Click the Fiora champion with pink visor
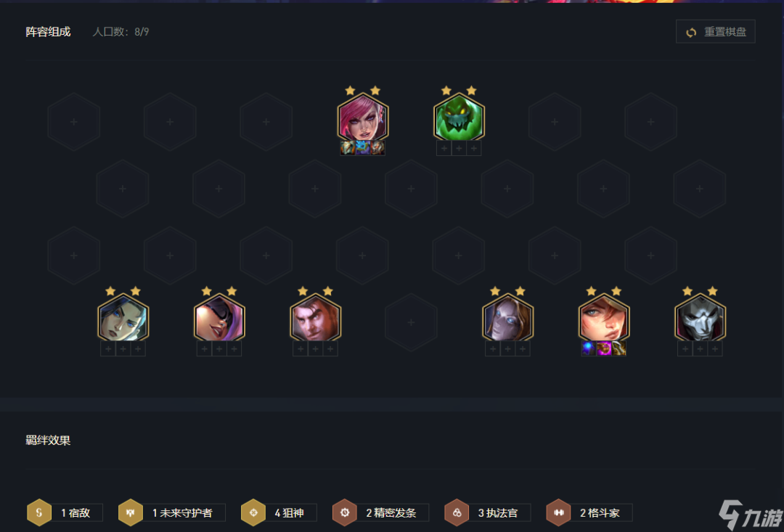 219,319
